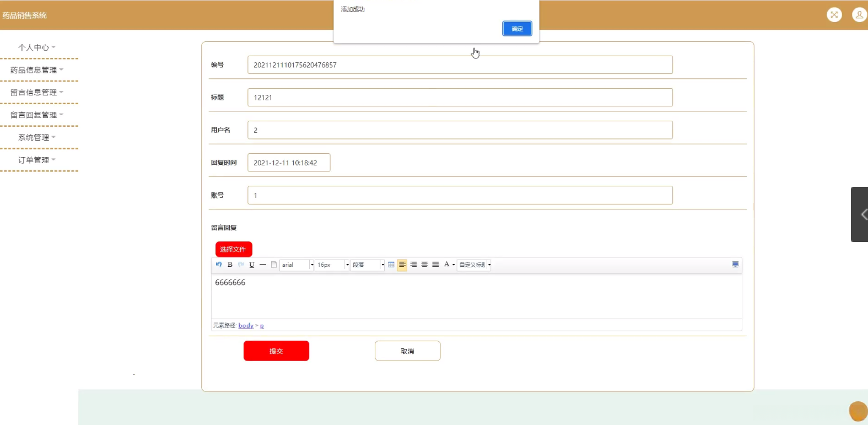Expand the 系统管理 menu
Image resolution: width=868 pixels, height=425 pixels.
(x=37, y=137)
